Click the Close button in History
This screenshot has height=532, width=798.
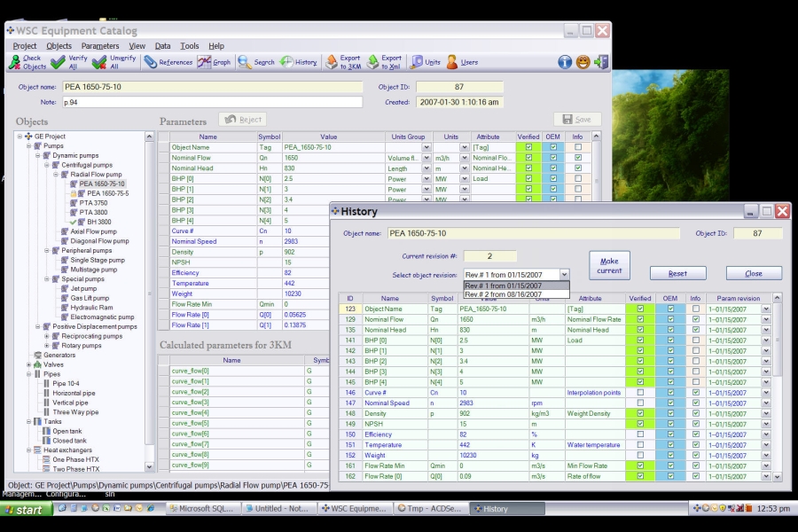tap(754, 273)
